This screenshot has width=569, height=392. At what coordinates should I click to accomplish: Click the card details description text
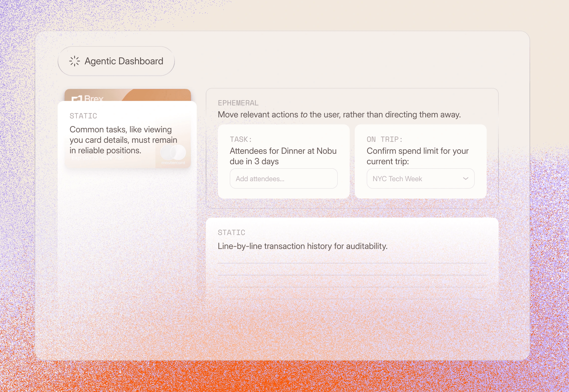pyautogui.click(x=123, y=140)
